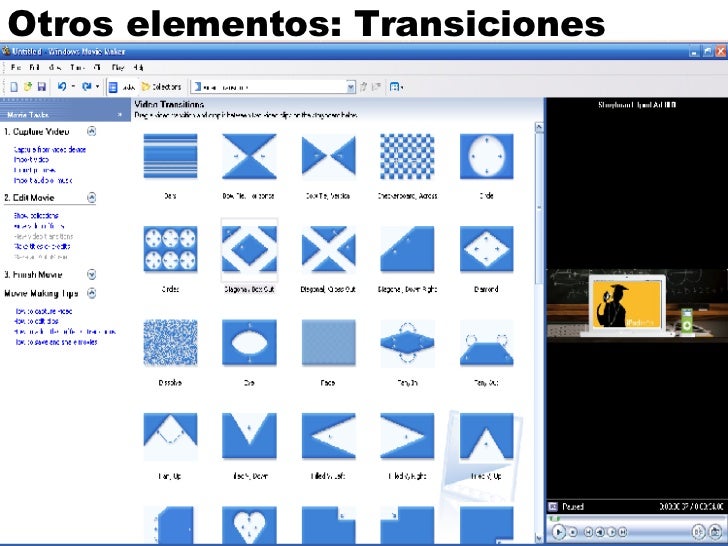728x546 pixels.
Task: Toggle the Tasks pane button
Action: (122, 87)
